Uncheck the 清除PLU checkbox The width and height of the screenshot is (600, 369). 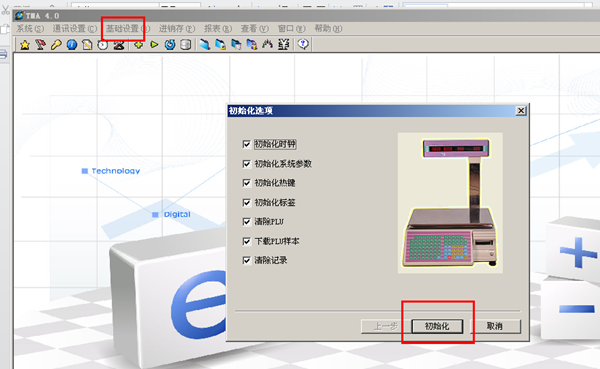[x=247, y=222]
